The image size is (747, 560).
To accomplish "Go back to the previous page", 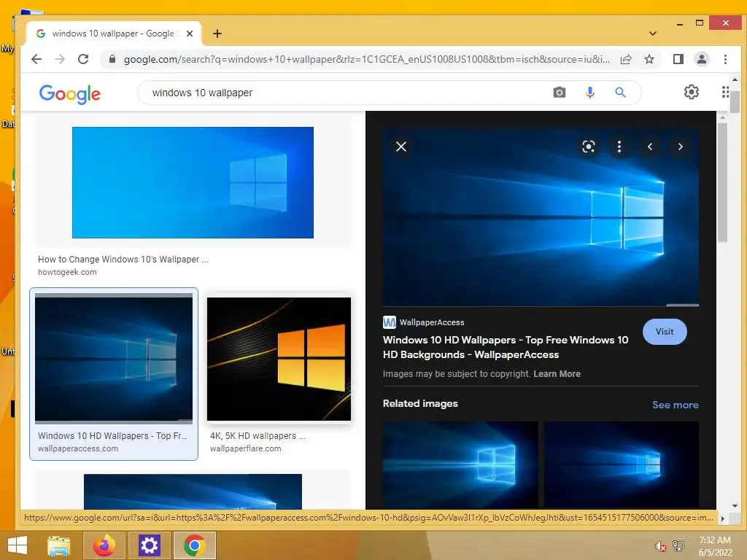I will point(36,60).
